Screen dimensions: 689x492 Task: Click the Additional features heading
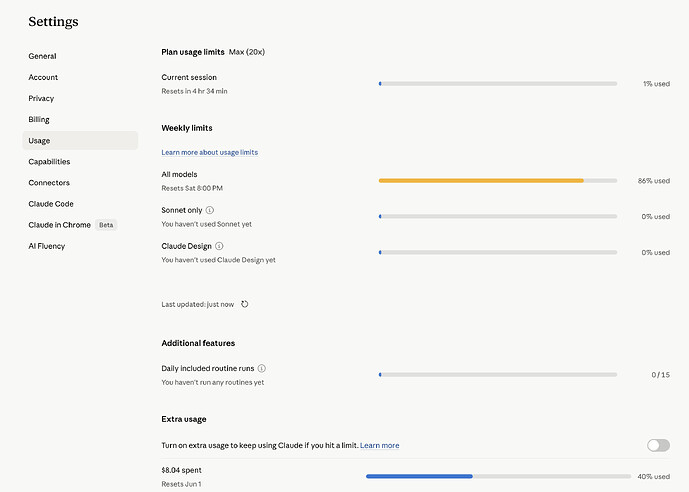point(198,343)
